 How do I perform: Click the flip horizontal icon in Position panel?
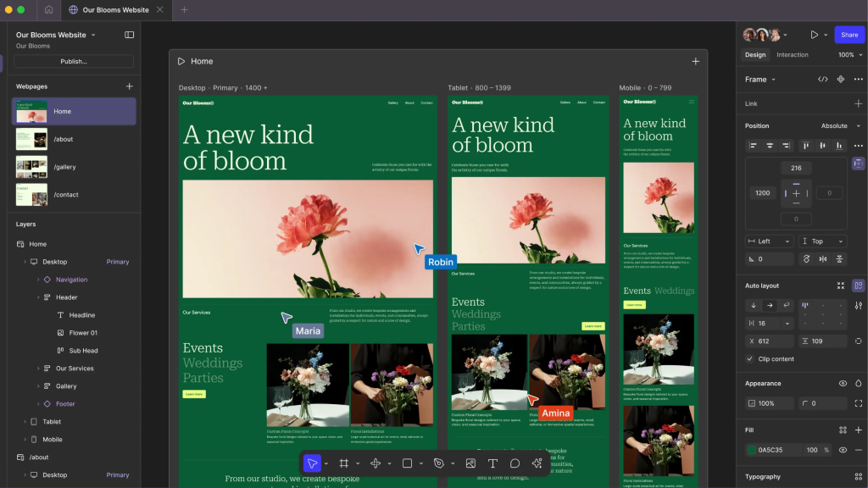tap(823, 259)
